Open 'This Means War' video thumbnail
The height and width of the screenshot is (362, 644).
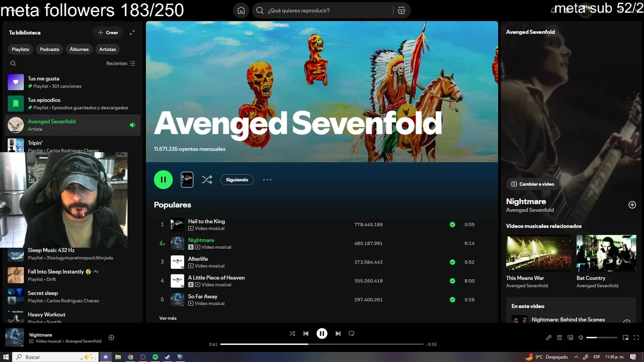[x=539, y=253]
